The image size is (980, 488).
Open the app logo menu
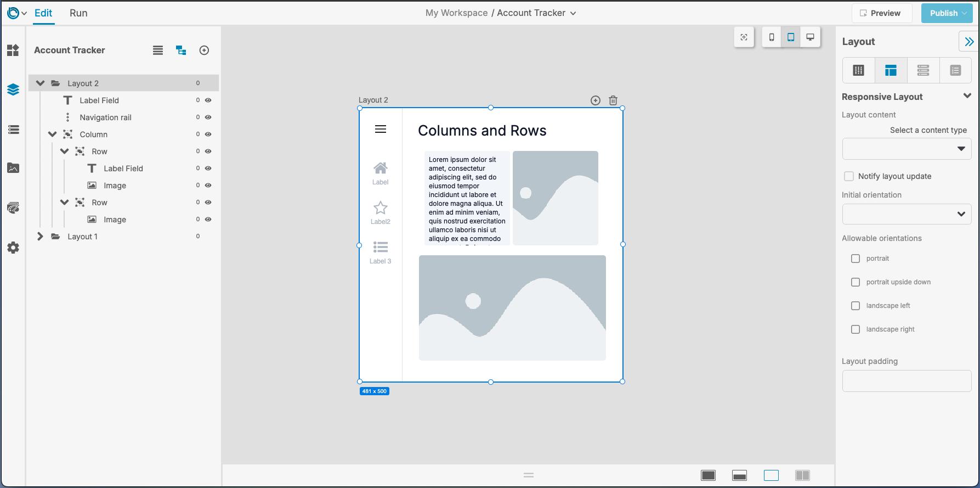pos(16,13)
